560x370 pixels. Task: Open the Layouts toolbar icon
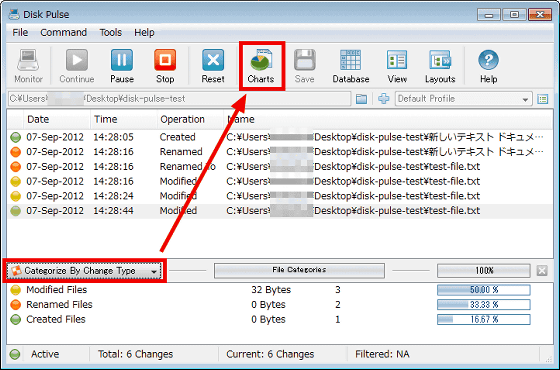(440, 60)
